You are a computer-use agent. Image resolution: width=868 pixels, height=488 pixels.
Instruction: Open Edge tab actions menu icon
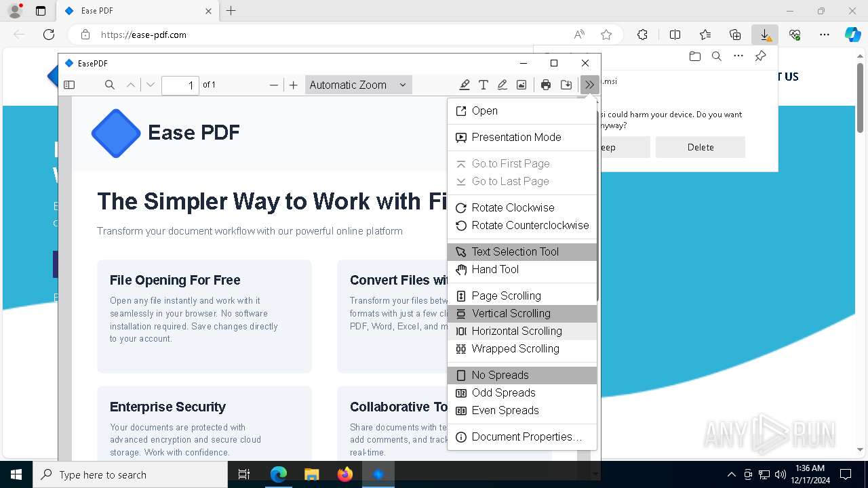(x=41, y=11)
